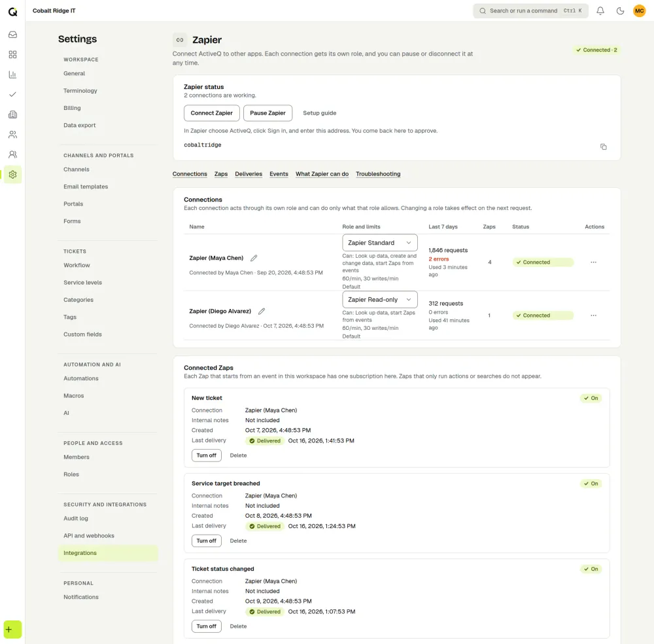Open the Troubleshooting tab
The width and height of the screenshot is (654, 644).
[x=378, y=174]
